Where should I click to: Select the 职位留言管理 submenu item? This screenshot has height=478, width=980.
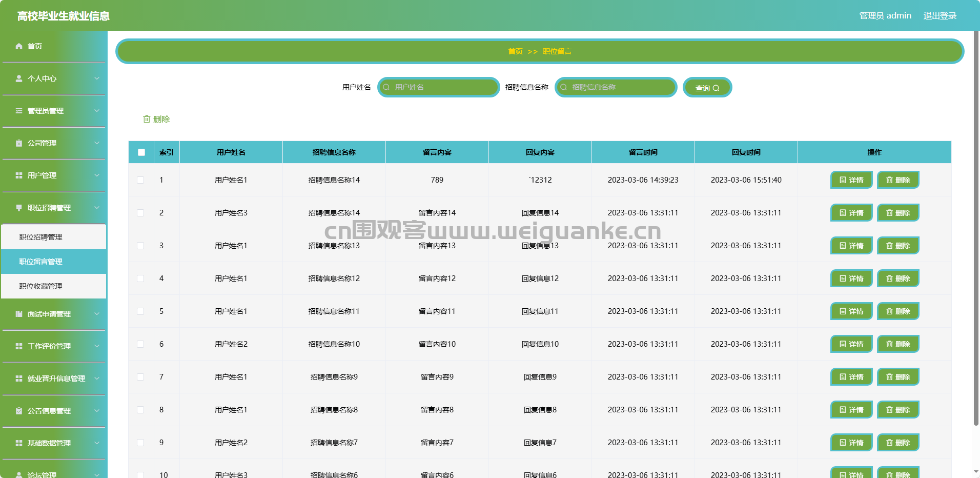(x=54, y=262)
